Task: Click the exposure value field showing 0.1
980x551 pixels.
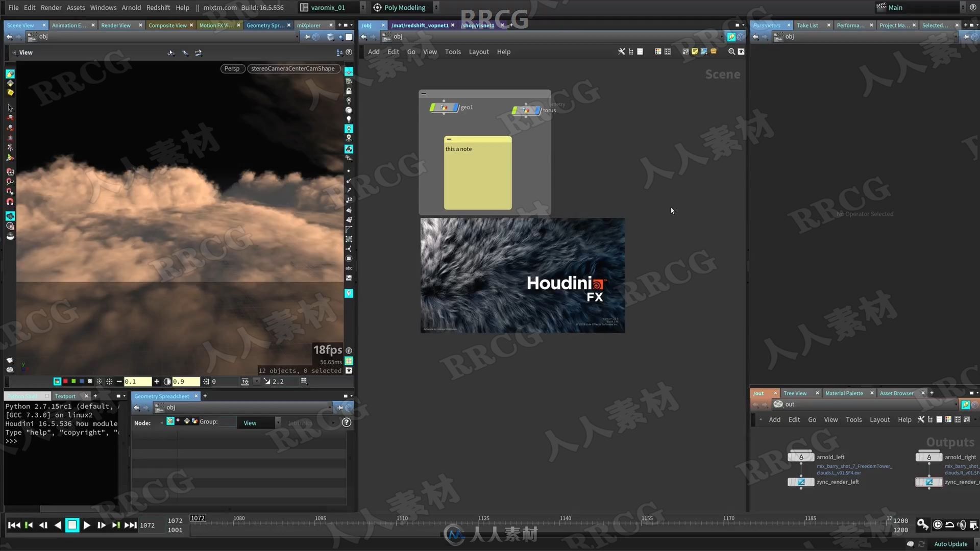Action: click(138, 382)
